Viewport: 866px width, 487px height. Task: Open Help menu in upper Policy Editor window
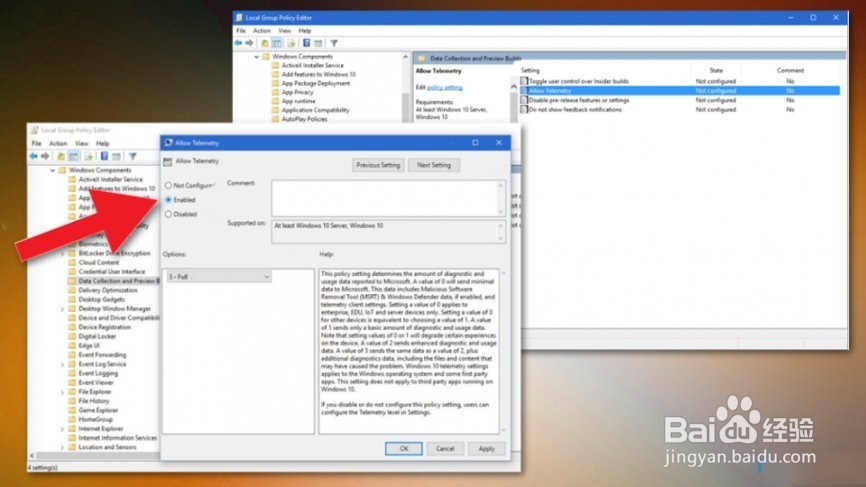[x=305, y=31]
